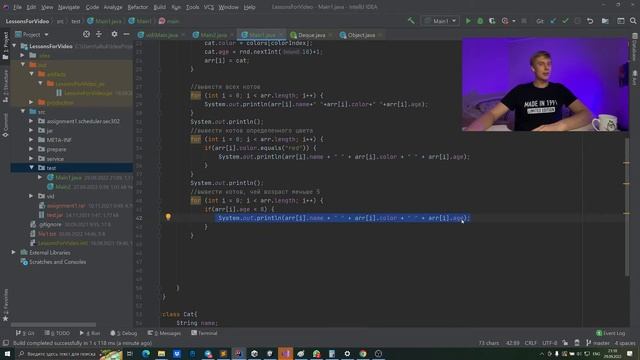This screenshot has height=360, width=640.
Task: Expand External Libraries node
Action: pyautogui.click(x=13, y=252)
